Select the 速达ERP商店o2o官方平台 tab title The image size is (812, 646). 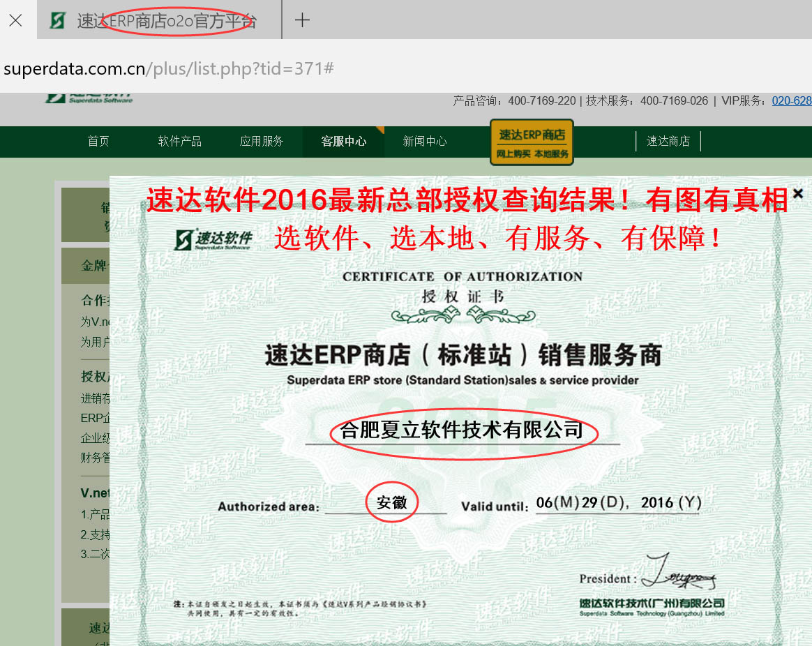(167, 21)
